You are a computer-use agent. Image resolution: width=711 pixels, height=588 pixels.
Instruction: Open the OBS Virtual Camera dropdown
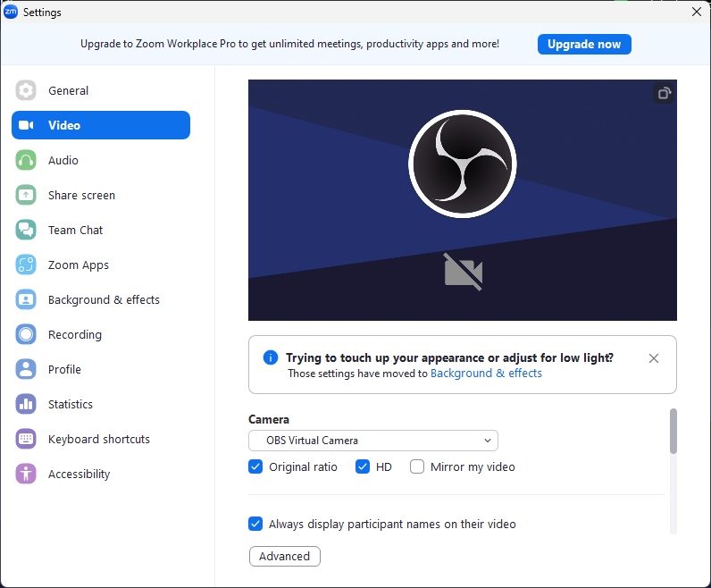372,441
